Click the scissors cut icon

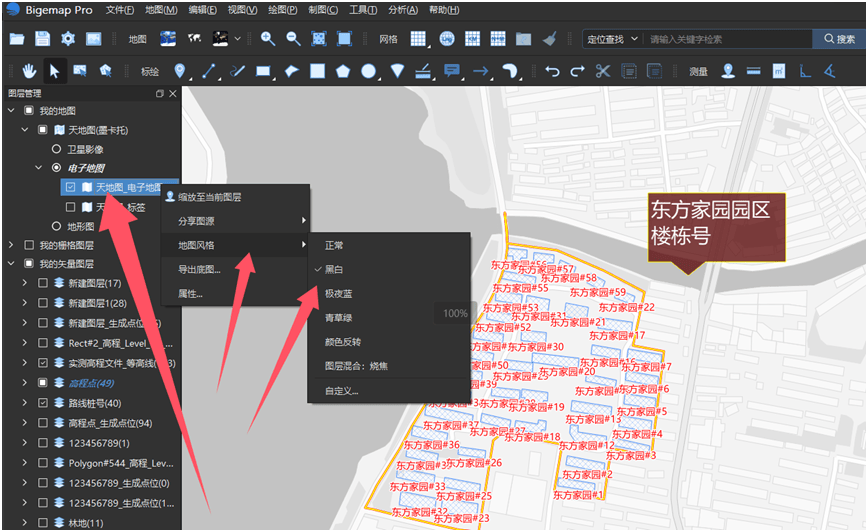coord(603,71)
